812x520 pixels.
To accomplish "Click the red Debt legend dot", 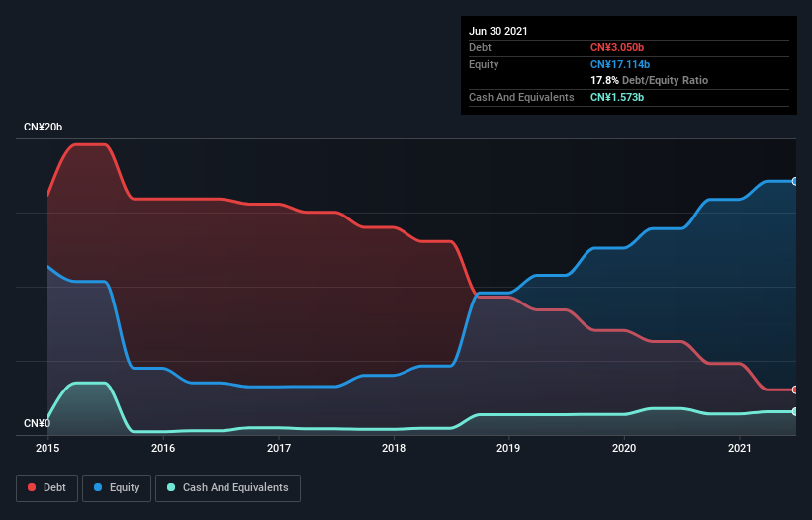I will coord(32,487).
